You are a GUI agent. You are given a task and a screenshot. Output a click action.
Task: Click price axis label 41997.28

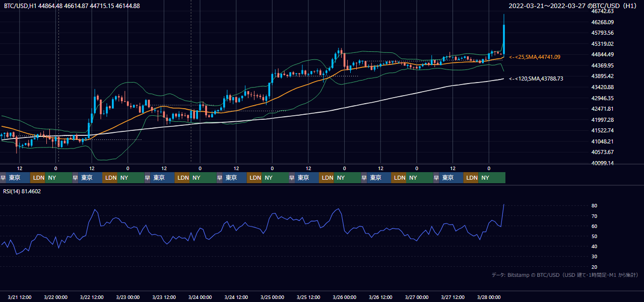tap(602, 119)
